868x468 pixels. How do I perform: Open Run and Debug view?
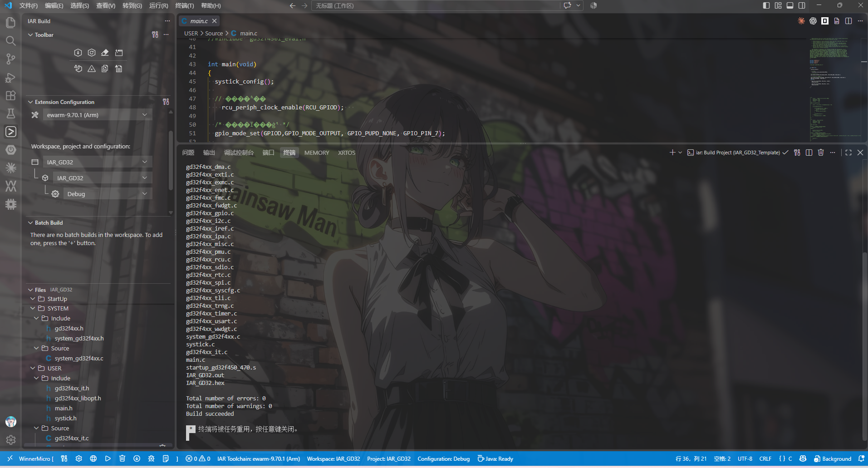10,77
